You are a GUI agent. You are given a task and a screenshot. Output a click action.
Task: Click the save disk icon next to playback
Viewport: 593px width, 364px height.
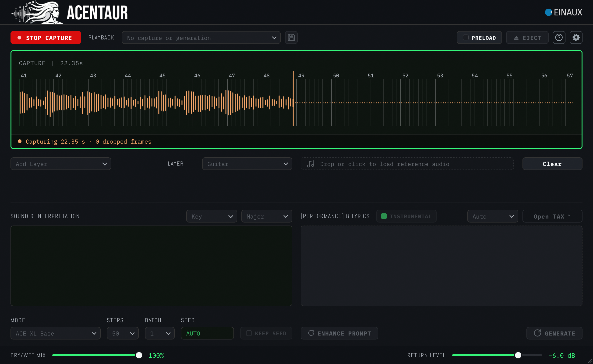(x=291, y=38)
